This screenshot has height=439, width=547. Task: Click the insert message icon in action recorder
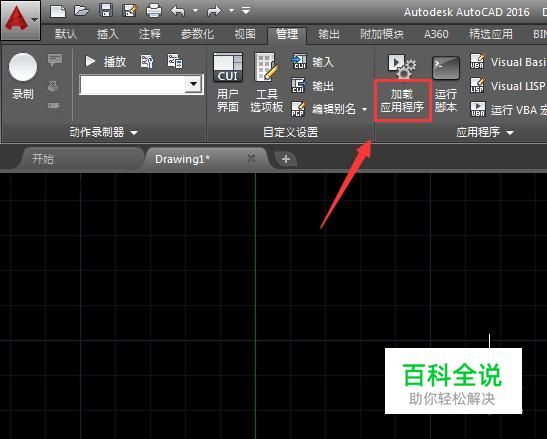click(x=55, y=60)
